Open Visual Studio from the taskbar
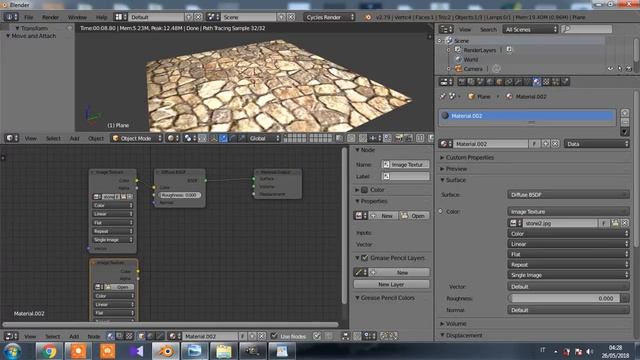Viewport: 640px width, 360px height. pyautogui.click(x=136, y=351)
